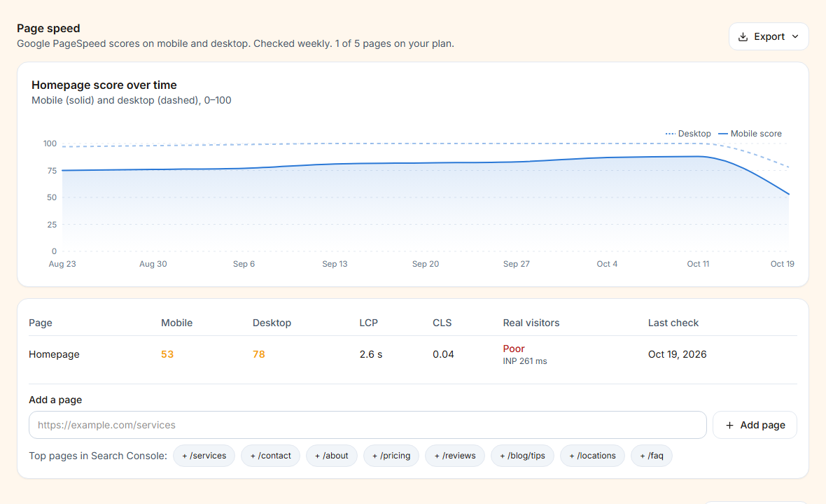Click the Mobile column header
The image size is (826, 504).
point(176,323)
